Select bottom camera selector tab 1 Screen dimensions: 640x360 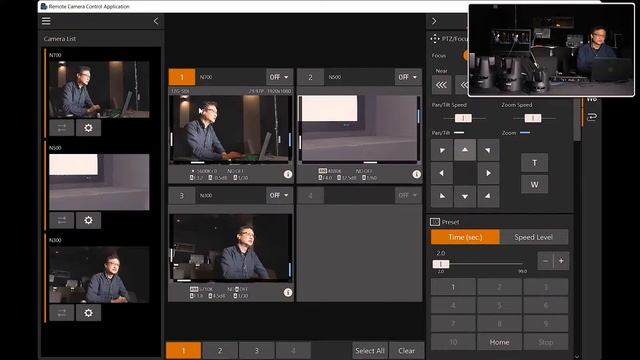coord(183,351)
